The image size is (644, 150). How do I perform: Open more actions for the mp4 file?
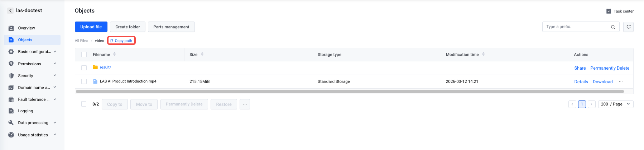click(621, 82)
